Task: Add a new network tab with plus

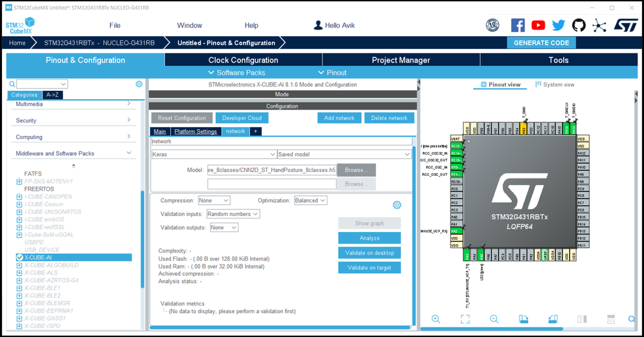Action: coord(255,131)
